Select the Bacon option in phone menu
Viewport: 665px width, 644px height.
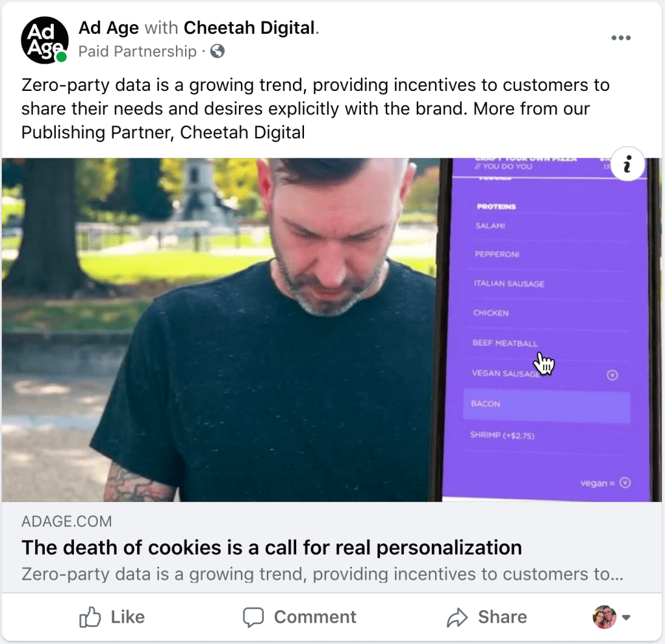click(x=546, y=404)
